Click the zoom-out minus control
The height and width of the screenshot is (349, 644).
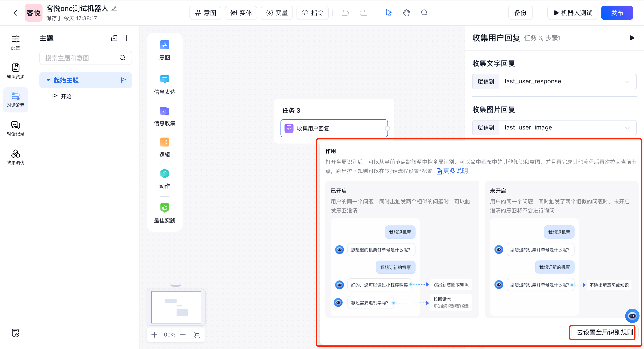[183, 334]
